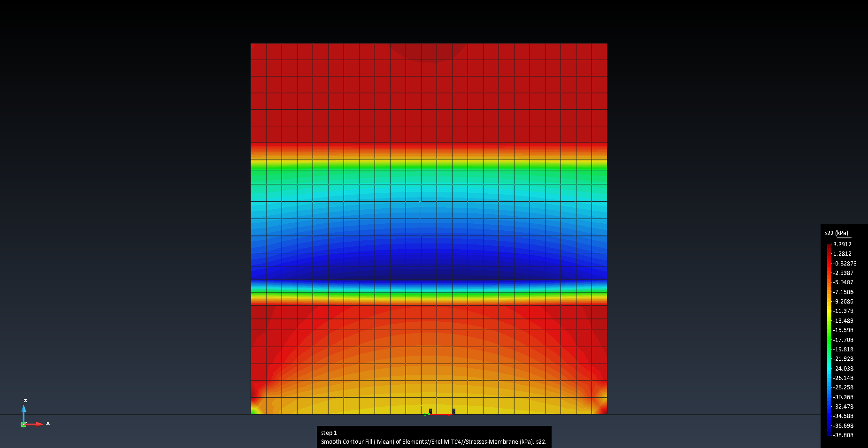Click the Smooth Contour Fill description text
Image resolution: width=868 pixels, height=448 pixels.
(x=433, y=442)
